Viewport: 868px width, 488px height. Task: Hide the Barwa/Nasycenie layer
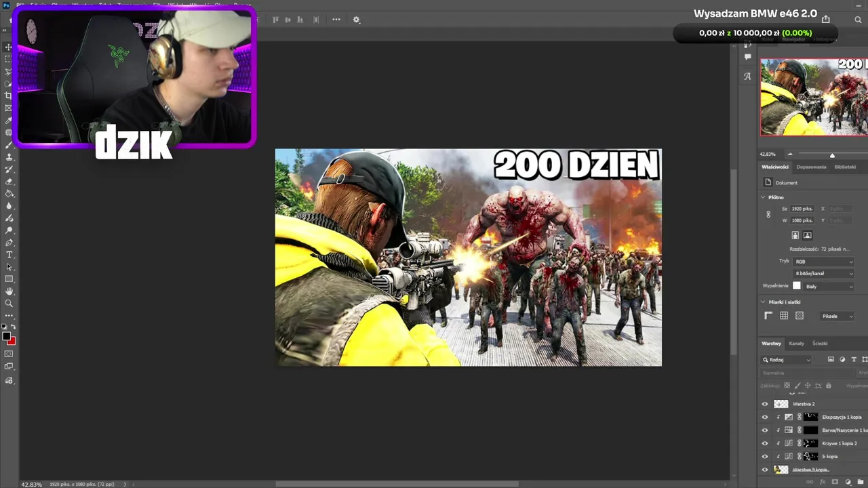pos(765,430)
